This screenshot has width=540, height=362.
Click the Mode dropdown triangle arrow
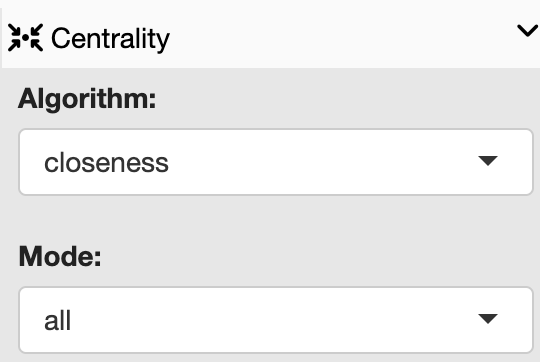[488, 319]
